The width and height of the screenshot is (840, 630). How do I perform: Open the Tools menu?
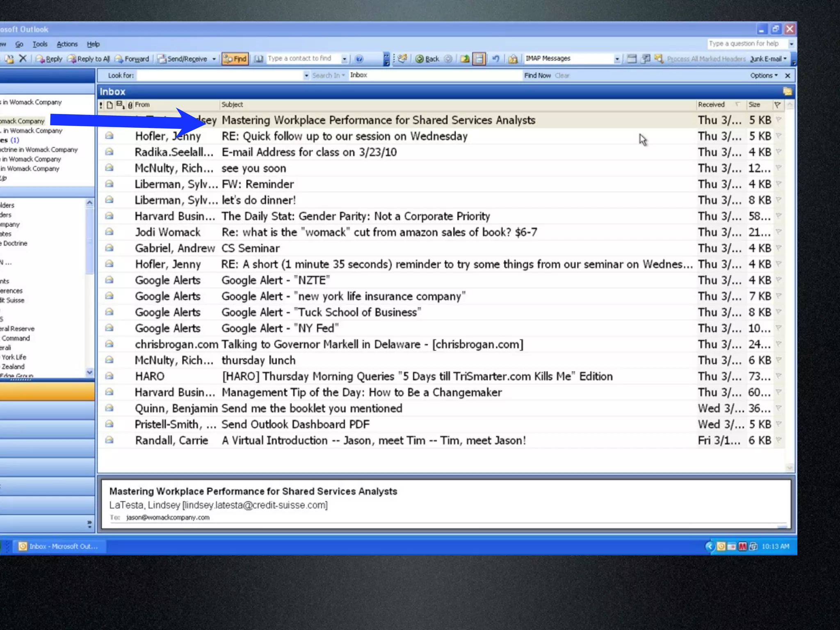(40, 44)
